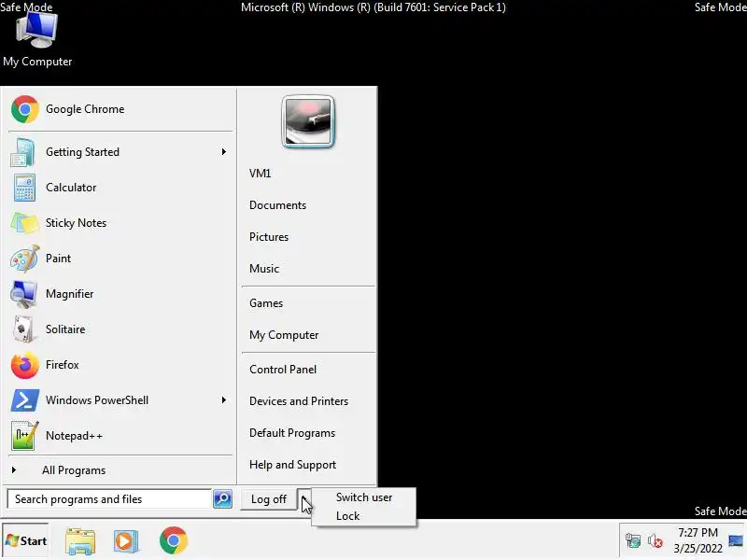Expand Windows PowerShell submenu arrow
The image size is (747, 560).
(223, 400)
